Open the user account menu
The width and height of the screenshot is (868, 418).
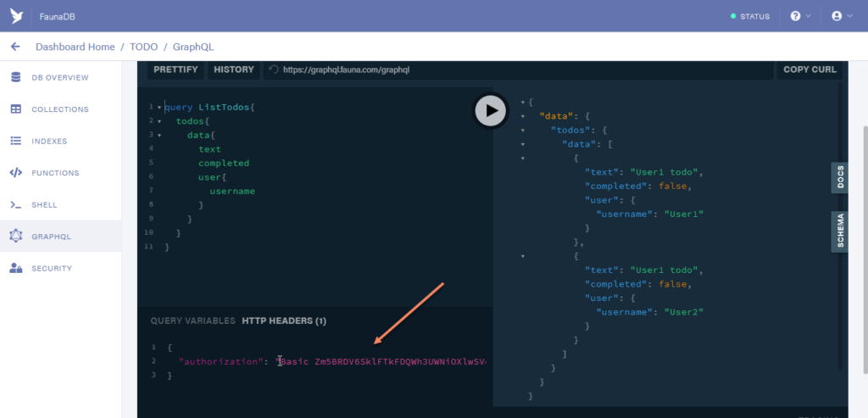(842, 16)
